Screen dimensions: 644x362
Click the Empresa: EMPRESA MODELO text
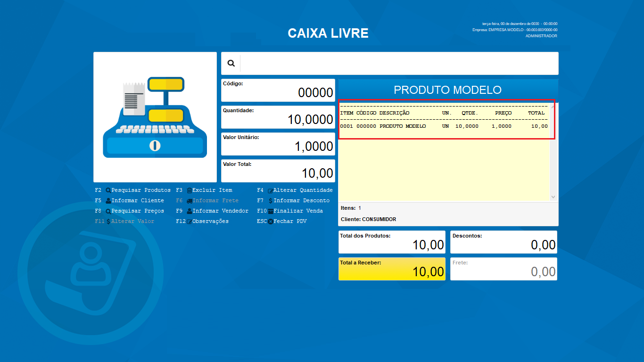point(515,30)
